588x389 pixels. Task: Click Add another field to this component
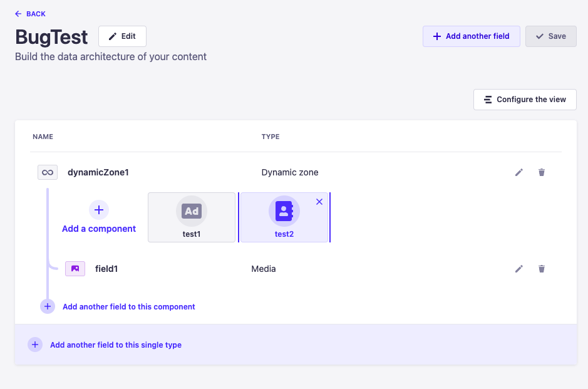click(x=128, y=306)
